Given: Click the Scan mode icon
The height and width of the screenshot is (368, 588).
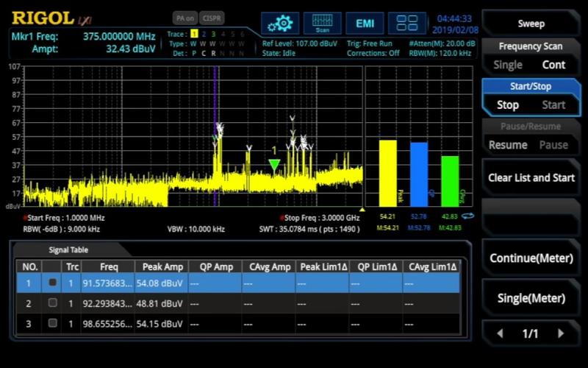Looking at the screenshot, I should click(x=322, y=24).
